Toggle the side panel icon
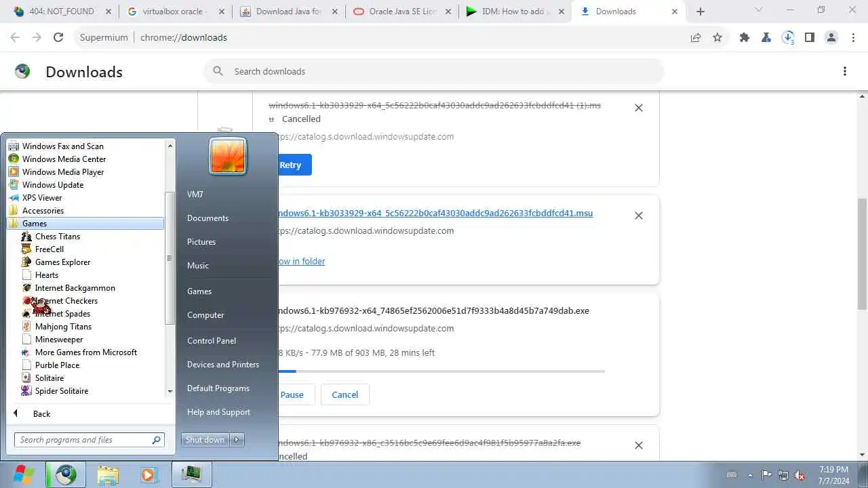Screen dimensions: 868x488 tap(810, 37)
